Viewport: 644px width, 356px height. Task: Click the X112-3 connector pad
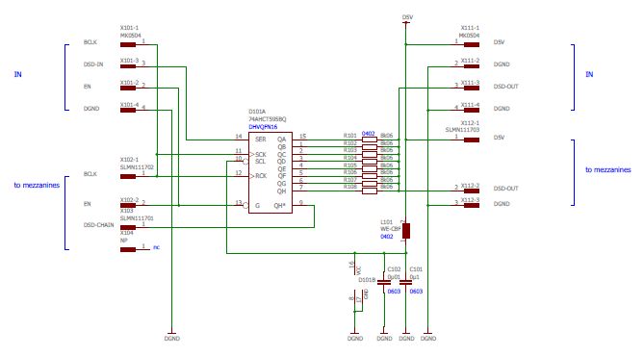pyautogui.click(x=472, y=205)
